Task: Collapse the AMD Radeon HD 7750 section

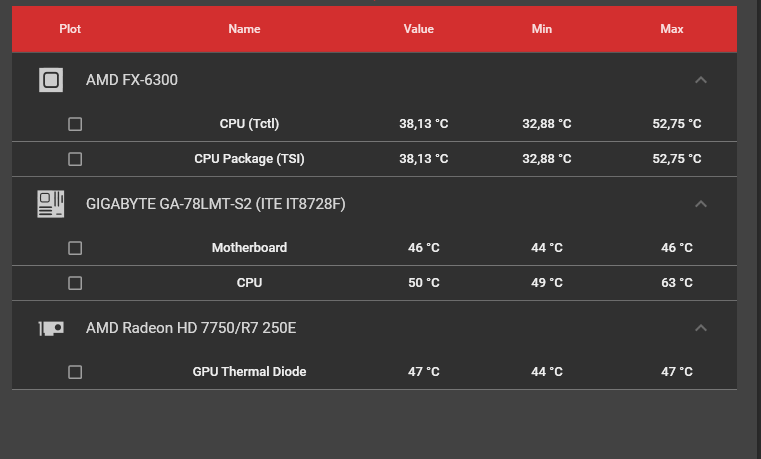Action: click(701, 328)
